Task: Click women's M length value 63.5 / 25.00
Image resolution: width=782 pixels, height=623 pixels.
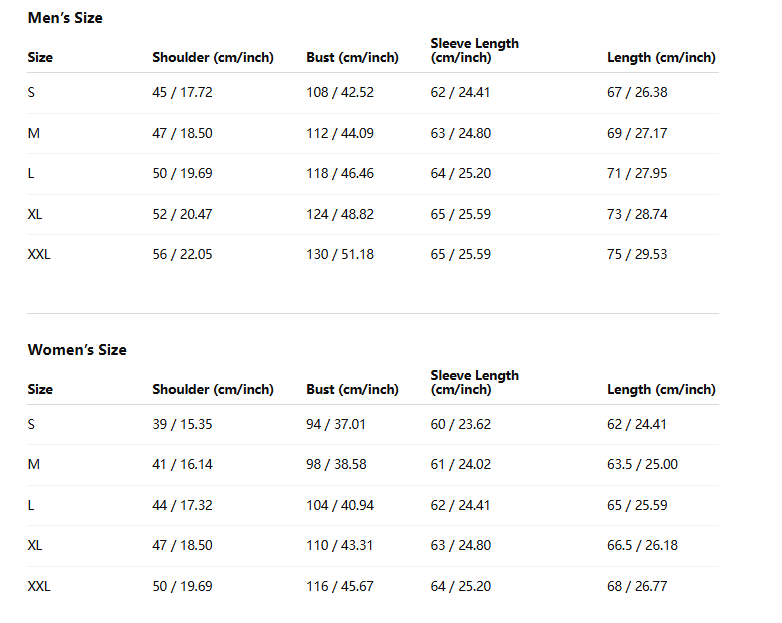Action: point(642,464)
